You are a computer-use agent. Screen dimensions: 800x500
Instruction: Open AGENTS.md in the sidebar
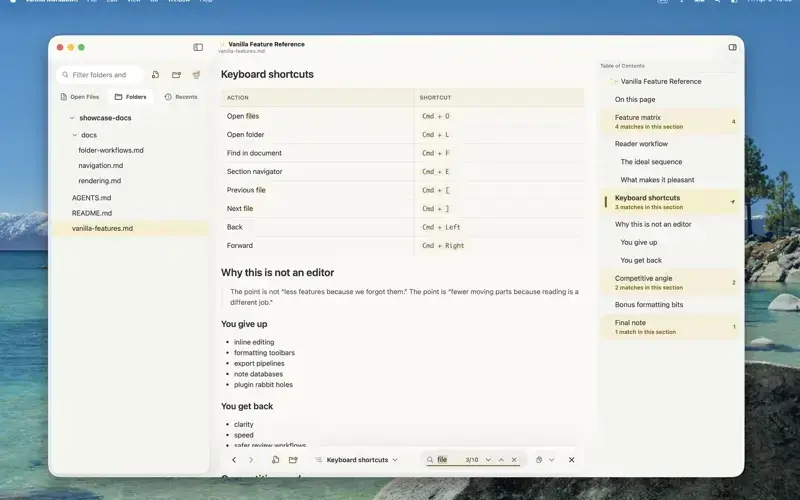point(91,197)
